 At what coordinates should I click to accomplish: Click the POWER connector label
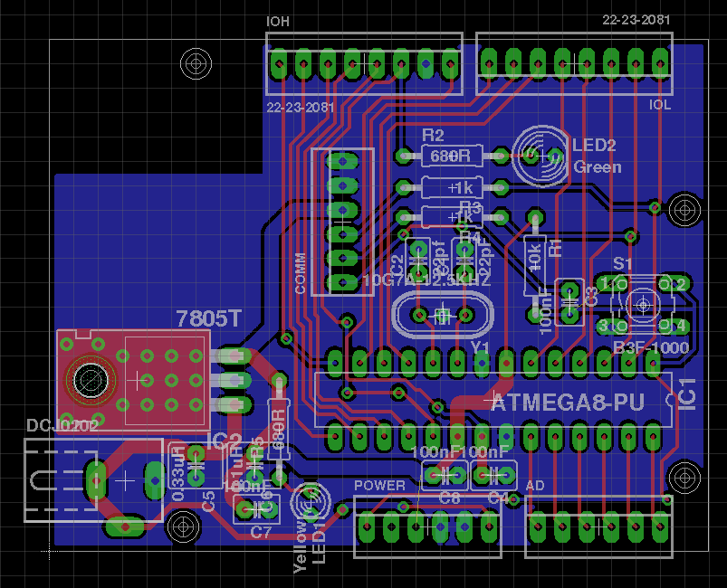(380, 486)
